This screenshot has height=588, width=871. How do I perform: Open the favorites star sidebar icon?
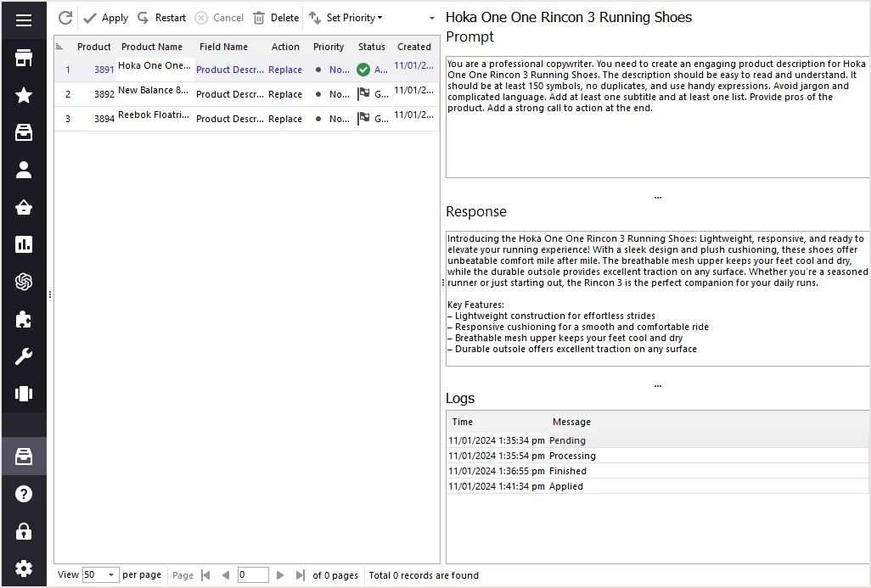tap(24, 95)
